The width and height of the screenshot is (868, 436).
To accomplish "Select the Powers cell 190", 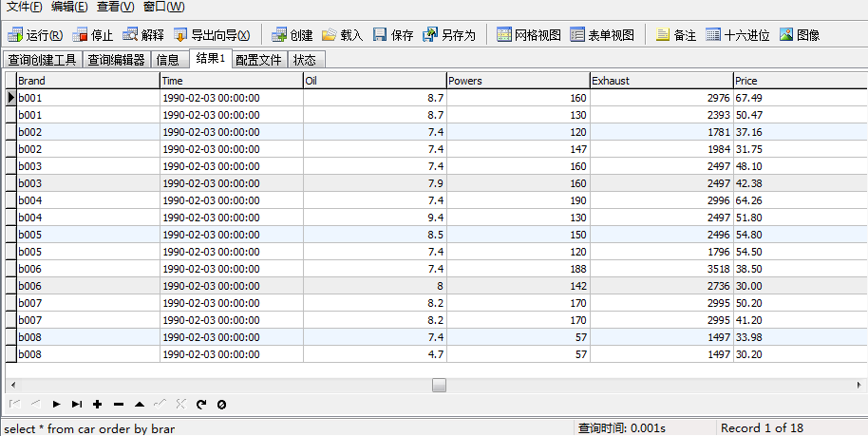I will pos(519,200).
